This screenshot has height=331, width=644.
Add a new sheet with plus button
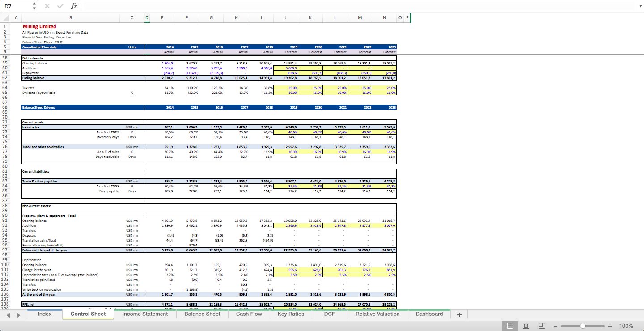click(x=459, y=314)
